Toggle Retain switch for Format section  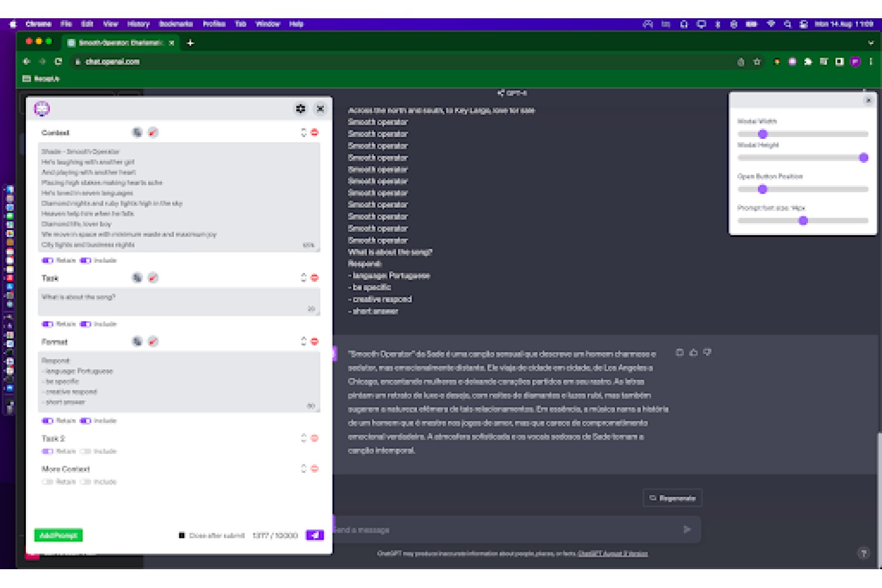pos(48,420)
